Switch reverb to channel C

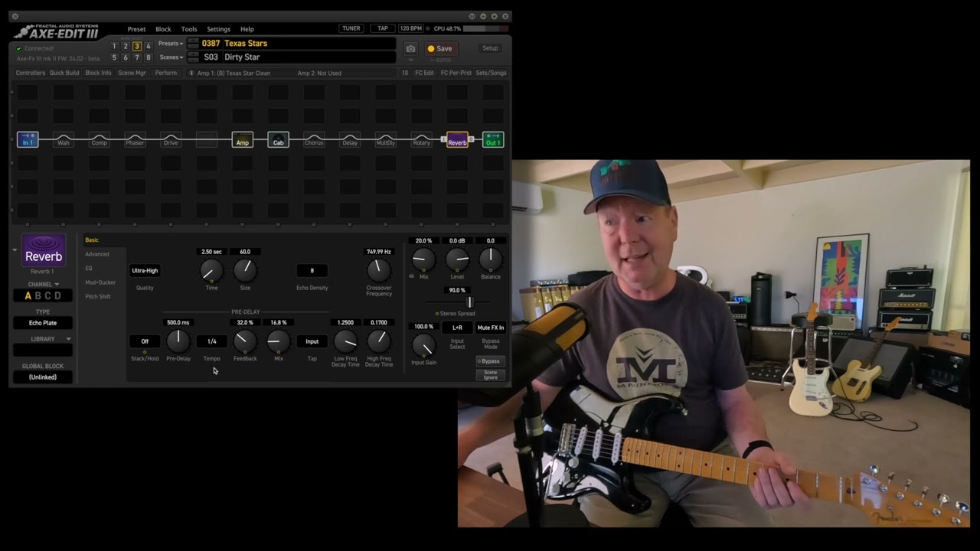pyautogui.click(x=48, y=296)
